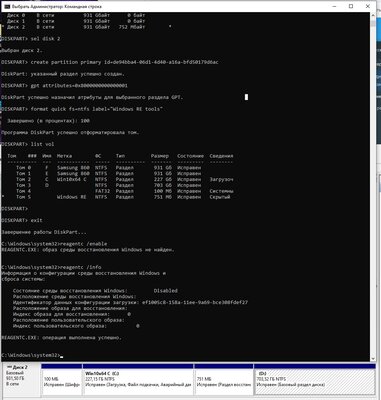Click the white selection block in console
This screenshot has width=381, height=400.
[x=246, y=97]
